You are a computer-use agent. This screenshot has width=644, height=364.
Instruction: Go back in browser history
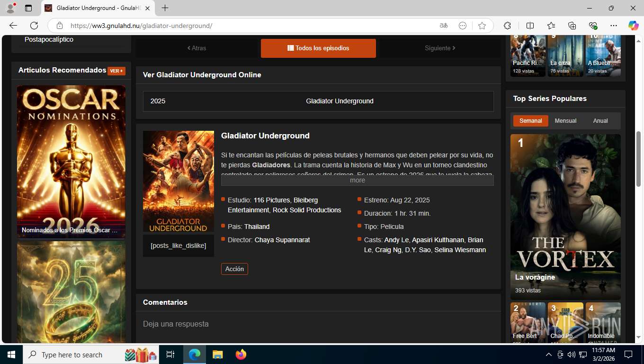point(13,26)
